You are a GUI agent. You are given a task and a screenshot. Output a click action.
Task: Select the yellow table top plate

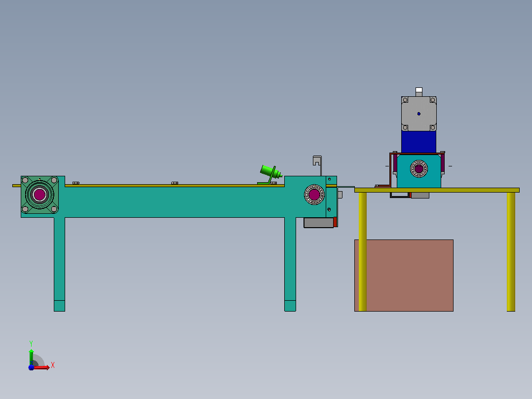pos(437,190)
